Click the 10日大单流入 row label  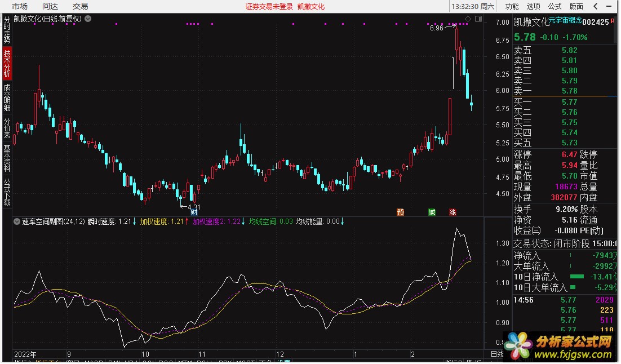(540, 287)
